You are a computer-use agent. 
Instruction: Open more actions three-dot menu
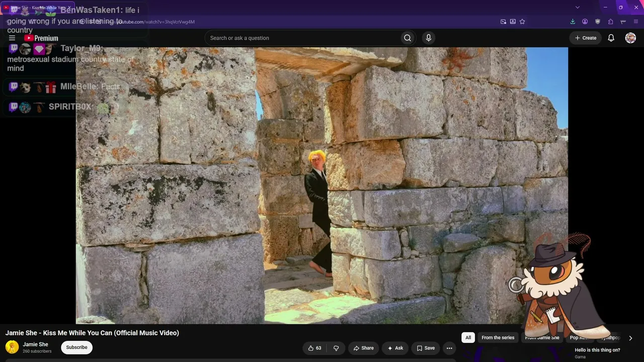tap(449, 348)
